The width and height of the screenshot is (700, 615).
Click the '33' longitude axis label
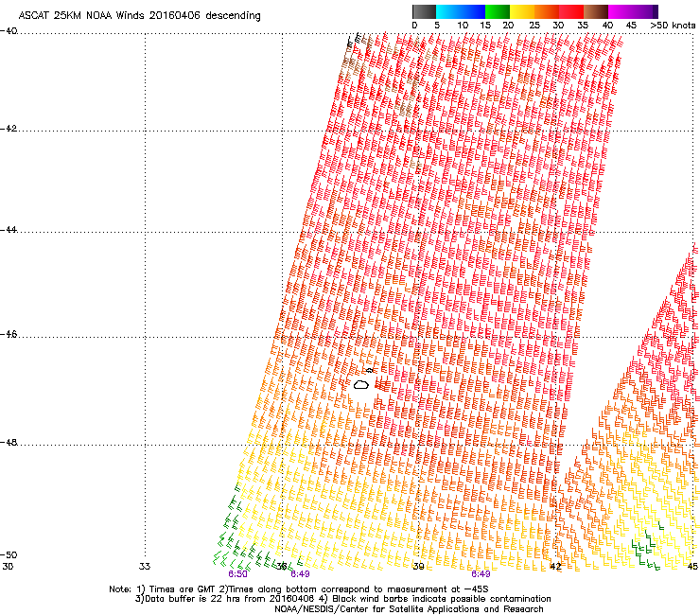[145, 567]
